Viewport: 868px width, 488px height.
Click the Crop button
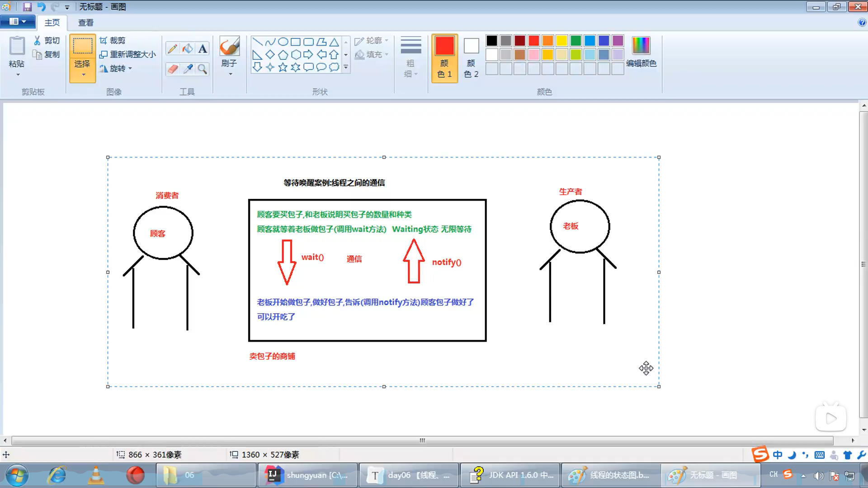113,41
